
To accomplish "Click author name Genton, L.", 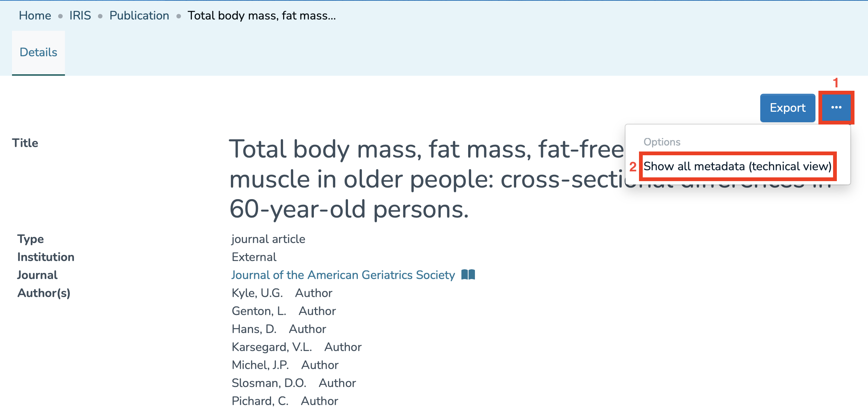I will pos(259,311).
